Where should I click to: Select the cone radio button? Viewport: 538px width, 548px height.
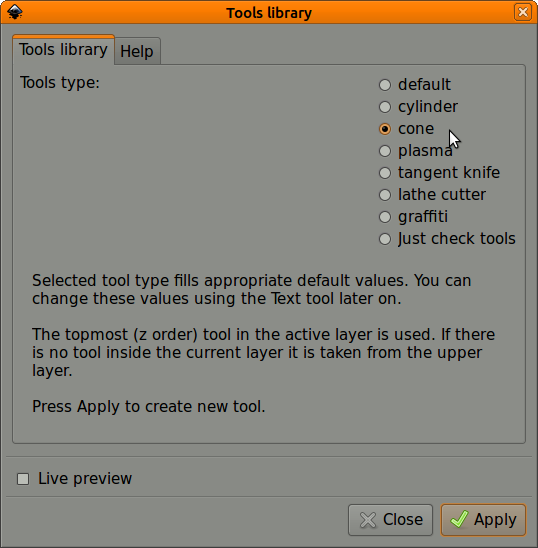(x=385, y=129)
